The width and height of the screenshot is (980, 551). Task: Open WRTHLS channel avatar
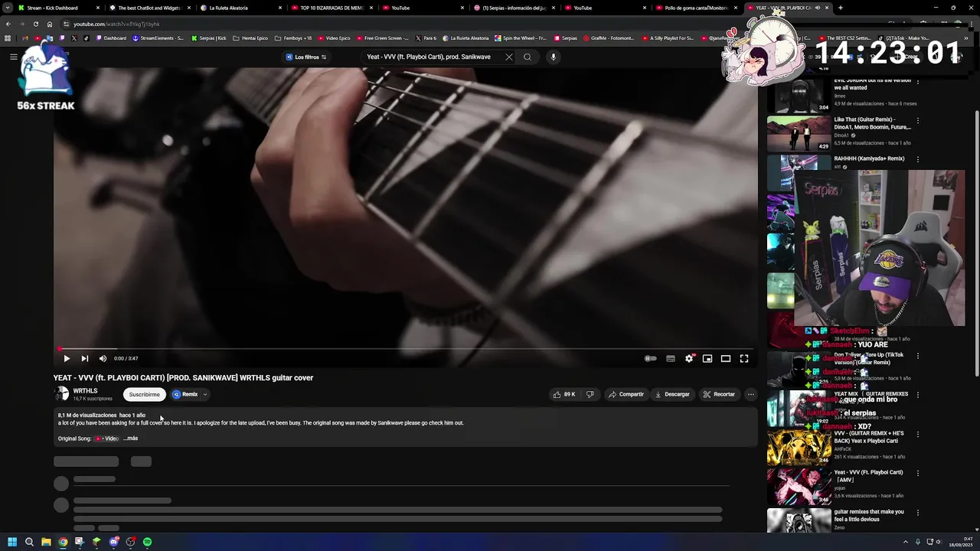(x=61, y=394)
